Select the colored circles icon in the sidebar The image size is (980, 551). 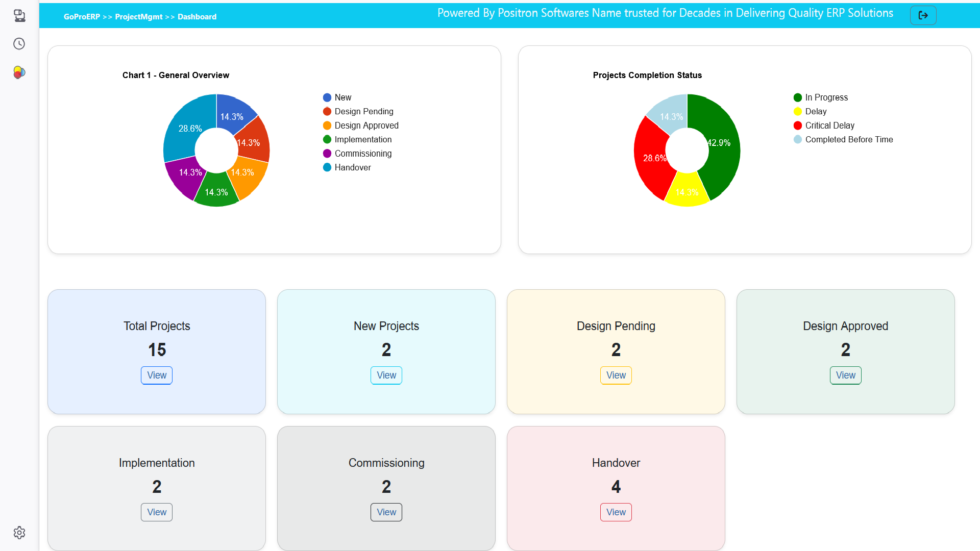coord(19,72)
